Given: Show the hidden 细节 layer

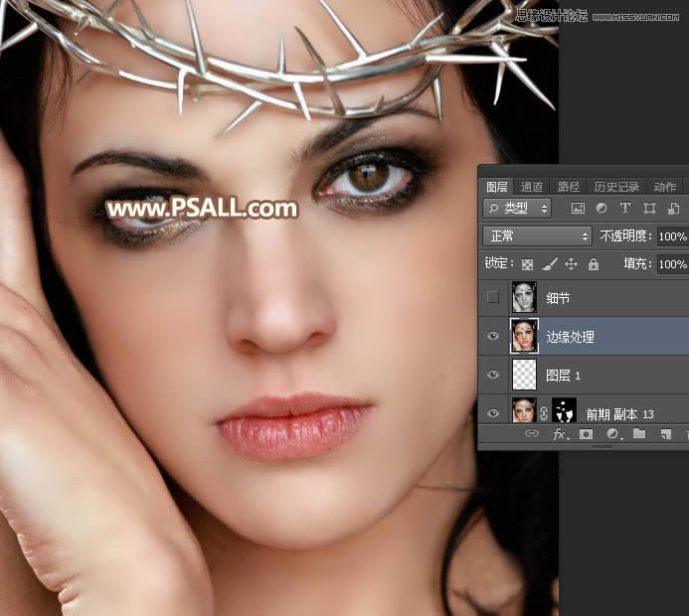Looking at the screenshot, I should (492, 297).
